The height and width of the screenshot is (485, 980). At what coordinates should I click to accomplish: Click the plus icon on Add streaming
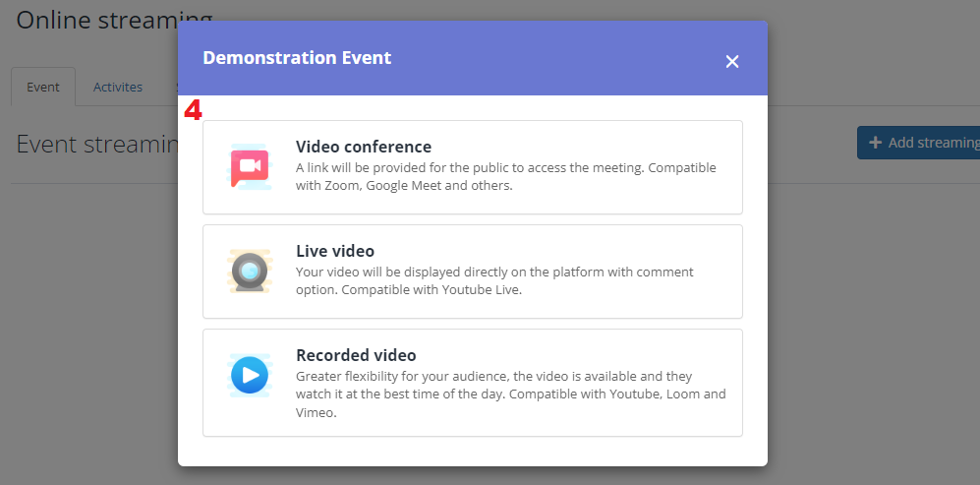[876, 143]
